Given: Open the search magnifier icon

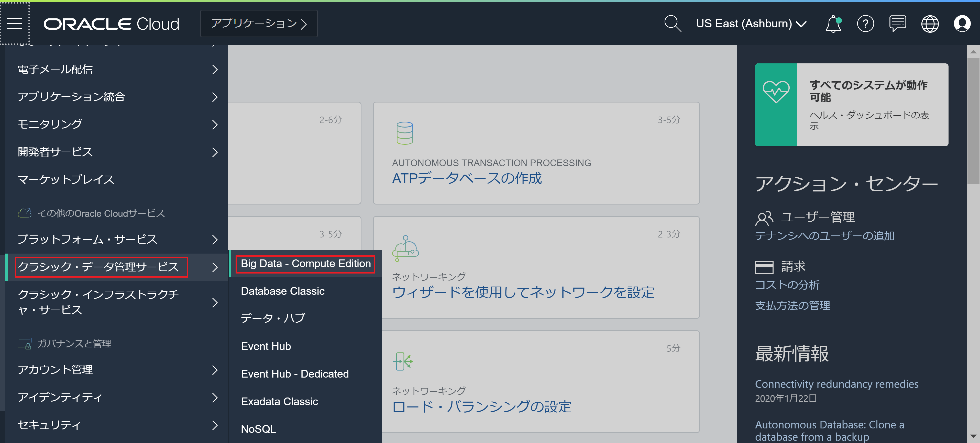Looking at the screenshot, I should coord(672,24).
